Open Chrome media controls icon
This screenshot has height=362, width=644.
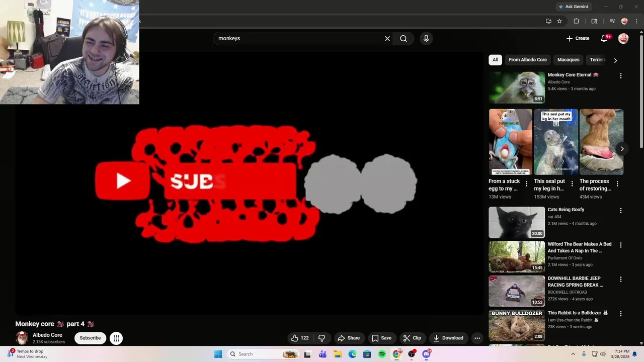click(612, 21)
